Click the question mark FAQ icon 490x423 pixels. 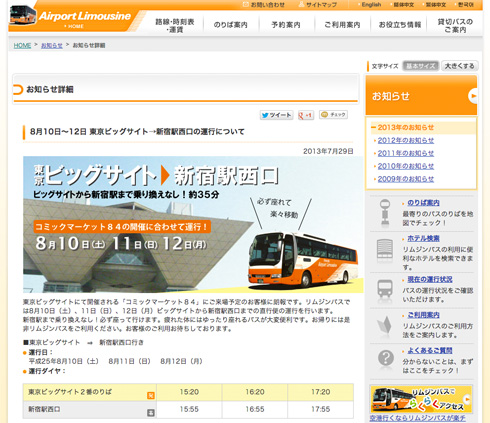pyautogui.click(x=386, y=358)
